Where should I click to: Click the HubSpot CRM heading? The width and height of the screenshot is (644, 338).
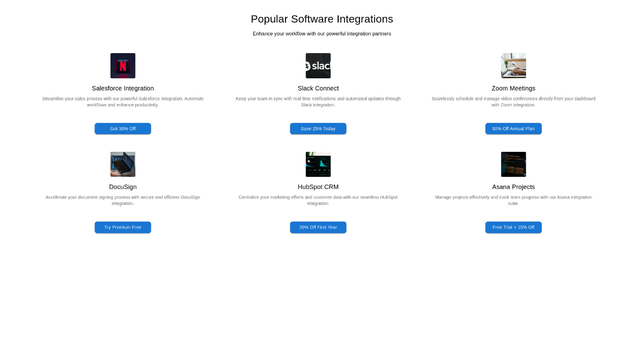pyautogui.click(x=318, y=187)
